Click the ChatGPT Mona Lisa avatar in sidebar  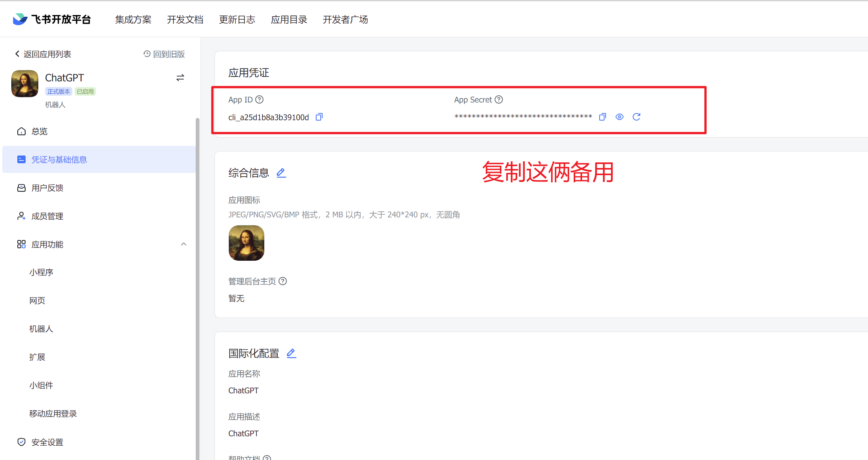pyautogui.click(x=25, y=84)
